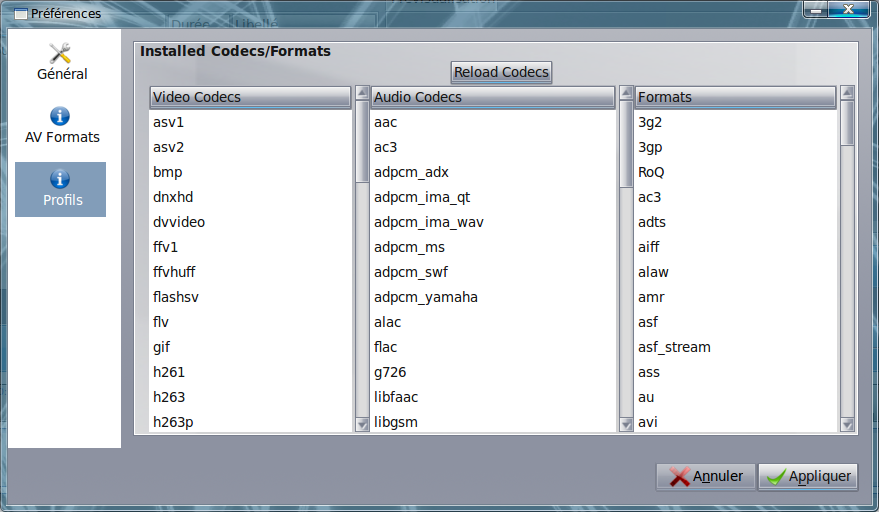Select the Profils section
This screenshot has height=512, width=879.
pos(61,189)
